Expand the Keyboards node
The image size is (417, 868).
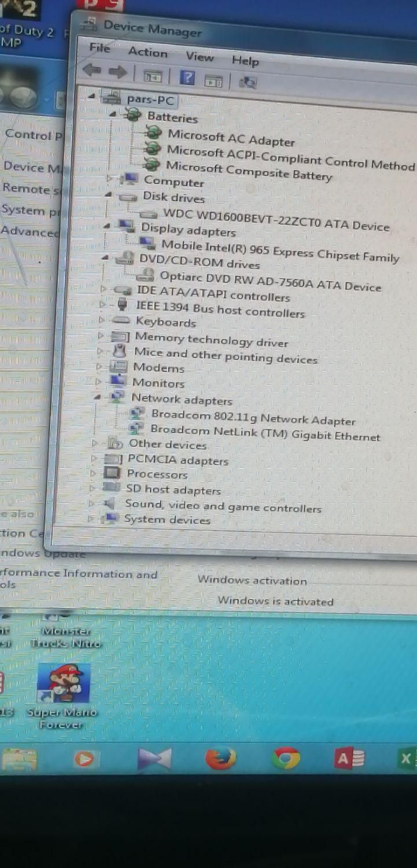pyautogui.click(x=102, y=319)
